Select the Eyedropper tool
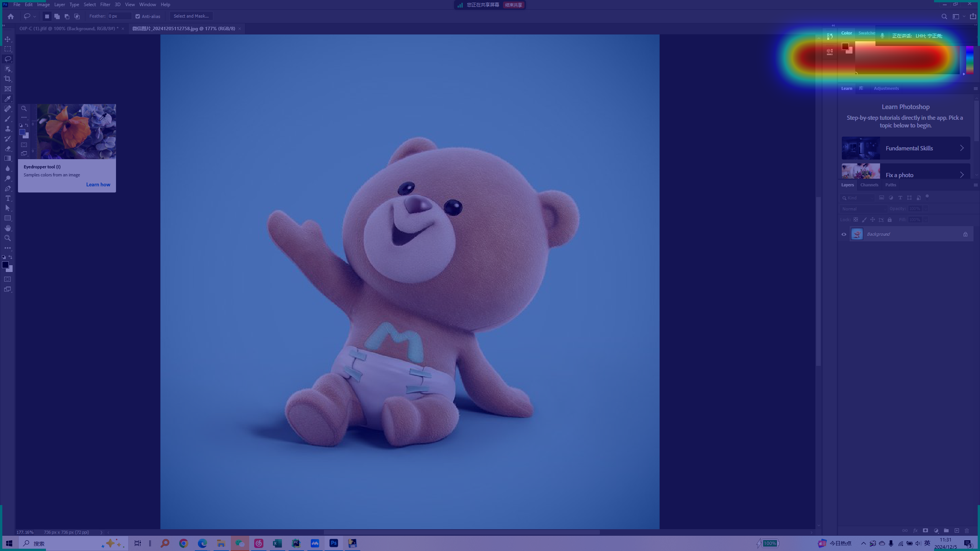 click(8, 99)
